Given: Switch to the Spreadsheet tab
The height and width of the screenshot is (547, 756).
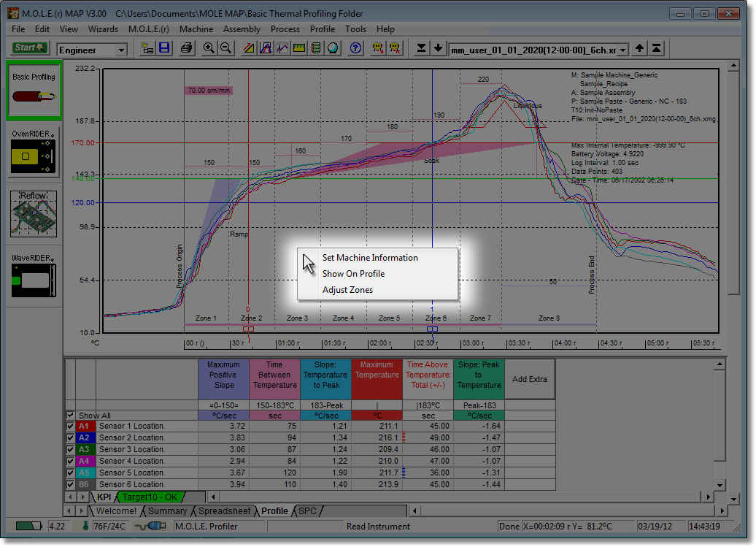Looking at the screenshot, I should click(224, 510).
